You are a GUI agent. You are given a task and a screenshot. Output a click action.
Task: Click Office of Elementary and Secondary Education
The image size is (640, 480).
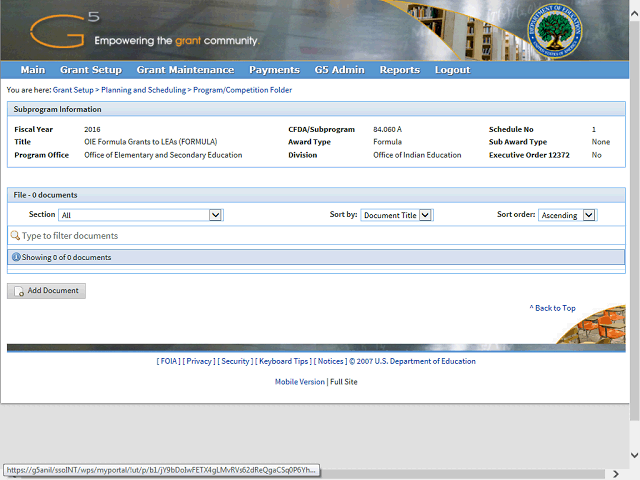click(163, 155)
